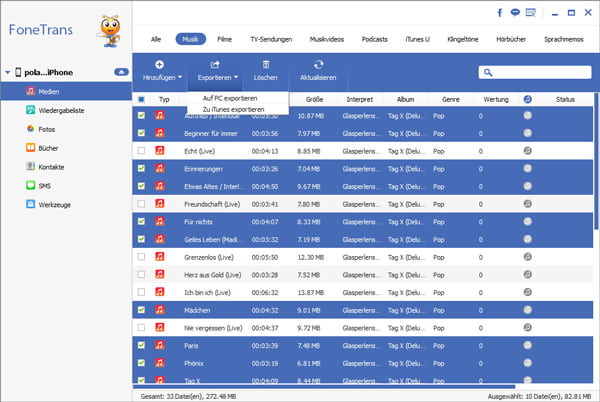Uncheck the Erinnerungen row checkbox
The width and height of the screenshot is (600, 402).
click(x=141, y=169)
